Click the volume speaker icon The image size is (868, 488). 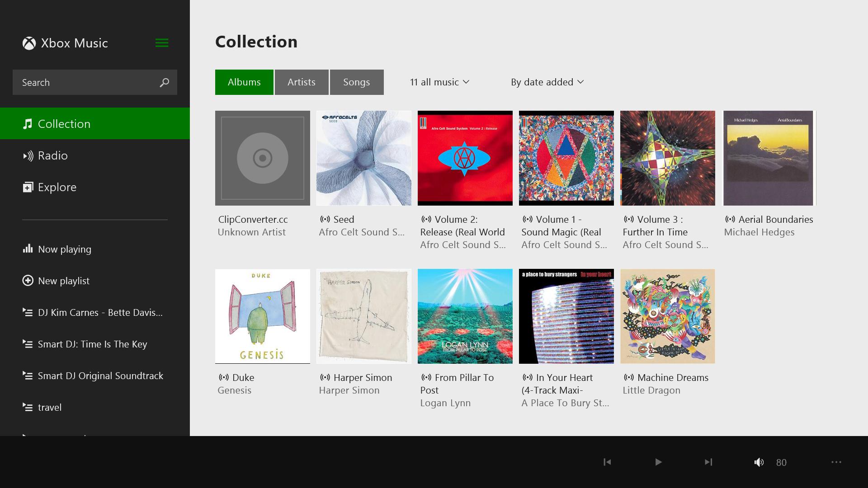pyautogui.click(x=759, y=462)
